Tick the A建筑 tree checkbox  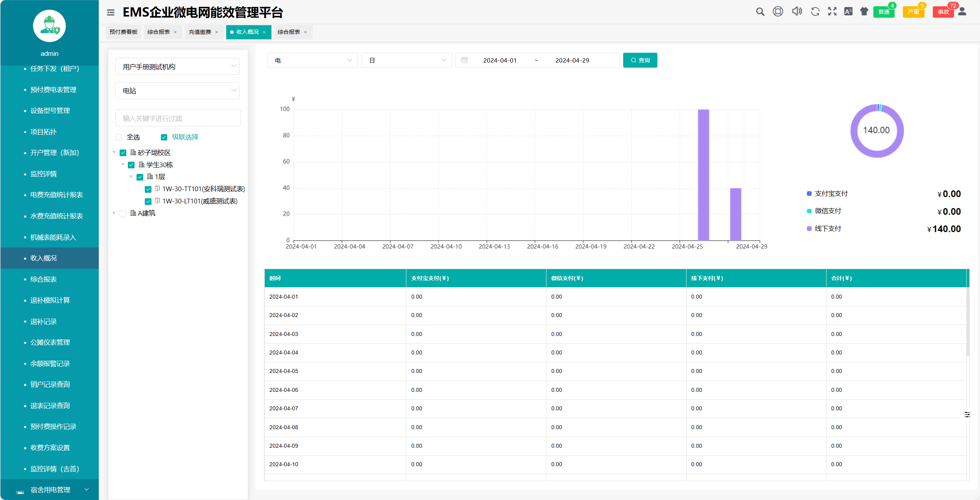pos(123,214)
